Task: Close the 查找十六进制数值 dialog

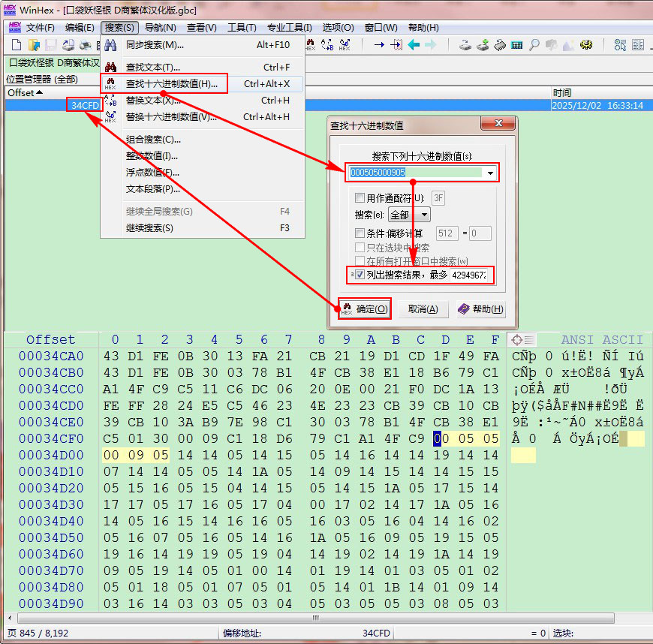Action: click(x=498, y=123)
